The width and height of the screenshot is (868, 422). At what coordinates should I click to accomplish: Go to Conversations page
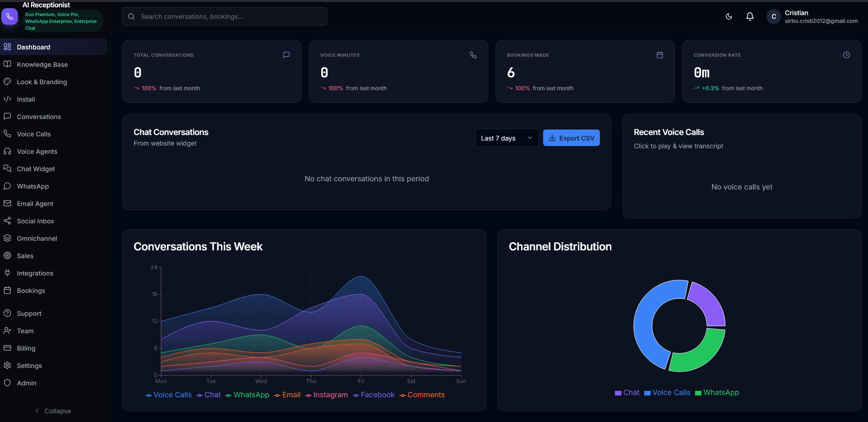[54, 116]
